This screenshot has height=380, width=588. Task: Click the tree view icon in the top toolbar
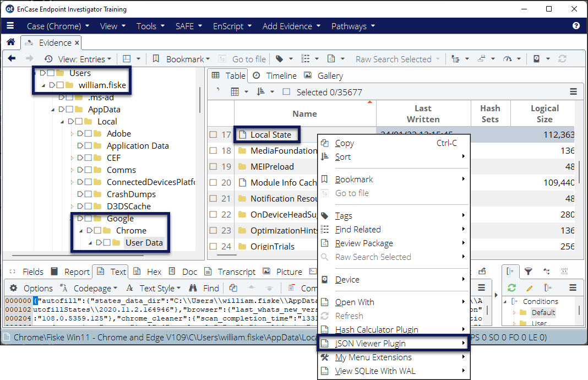[455, 59]
